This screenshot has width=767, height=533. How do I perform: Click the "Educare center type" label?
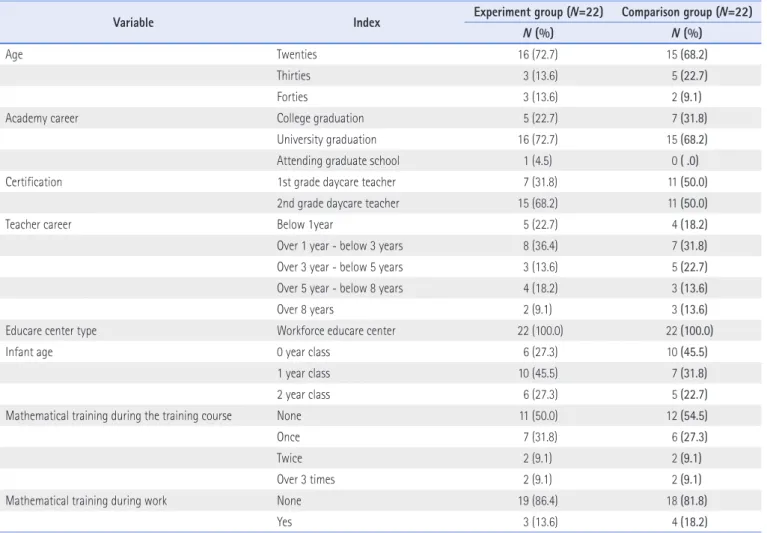pyautogui.click(x=51, y=331)
